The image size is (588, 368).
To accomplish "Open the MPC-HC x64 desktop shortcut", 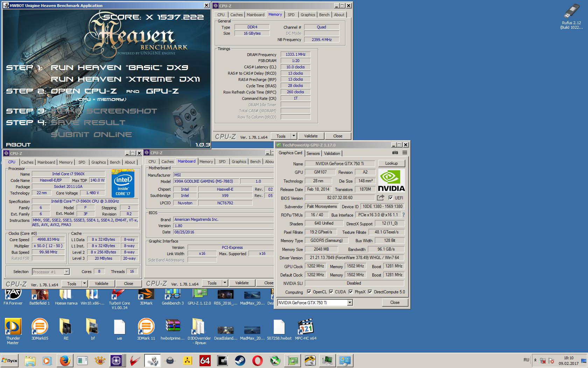I will (306, 329).
